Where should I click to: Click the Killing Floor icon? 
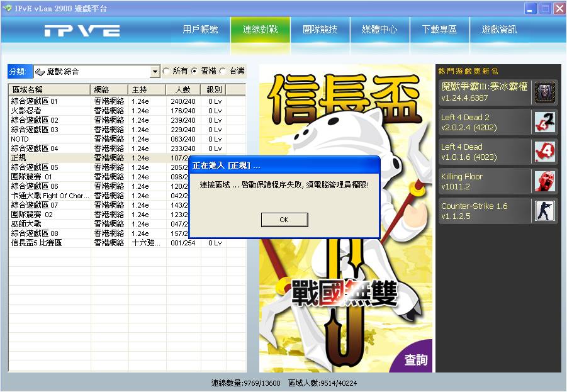click(x=545, y=181)
